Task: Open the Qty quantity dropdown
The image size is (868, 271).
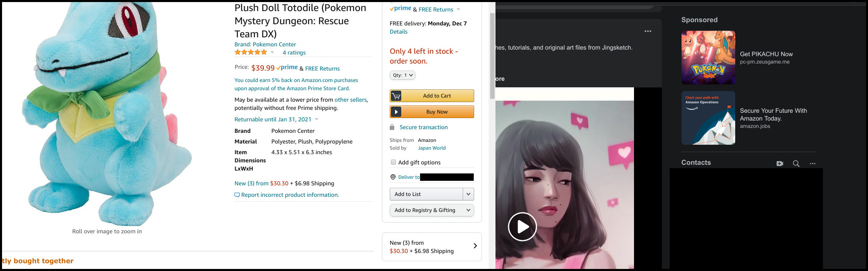Action: (402, 75)
